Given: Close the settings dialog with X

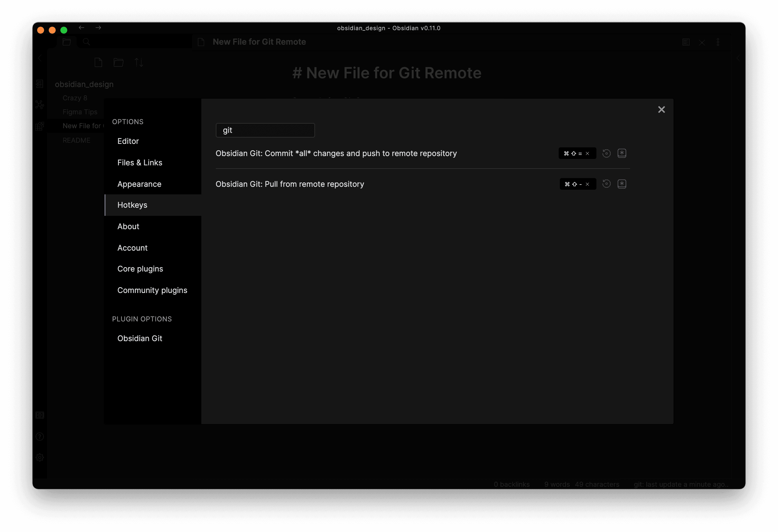Looking at the screenshot, I should 661,109.
